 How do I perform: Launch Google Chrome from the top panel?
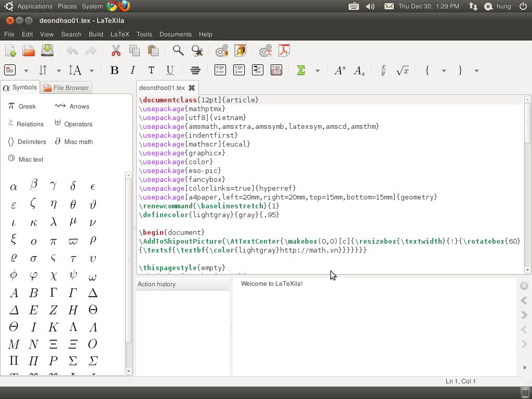click(x=112, y=6)
